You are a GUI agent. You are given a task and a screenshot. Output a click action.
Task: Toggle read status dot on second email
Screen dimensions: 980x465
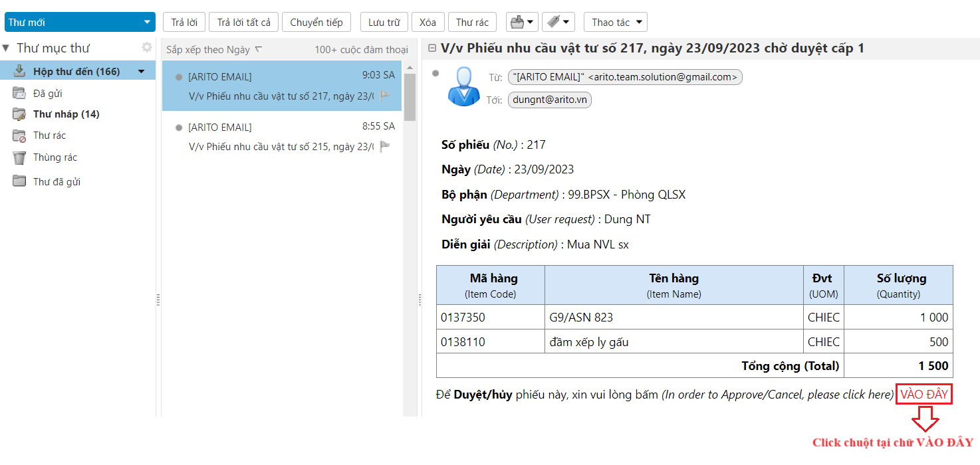tap(178, 128)
